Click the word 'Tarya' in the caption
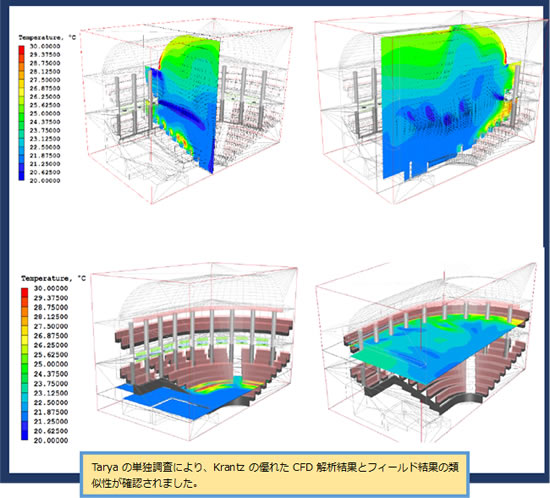 click(104, 467)
